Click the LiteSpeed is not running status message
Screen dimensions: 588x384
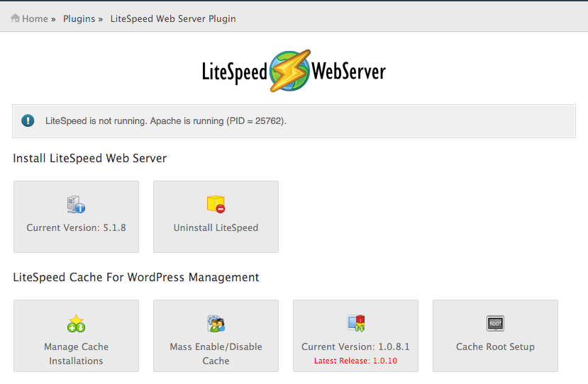(x=166, y=121)
